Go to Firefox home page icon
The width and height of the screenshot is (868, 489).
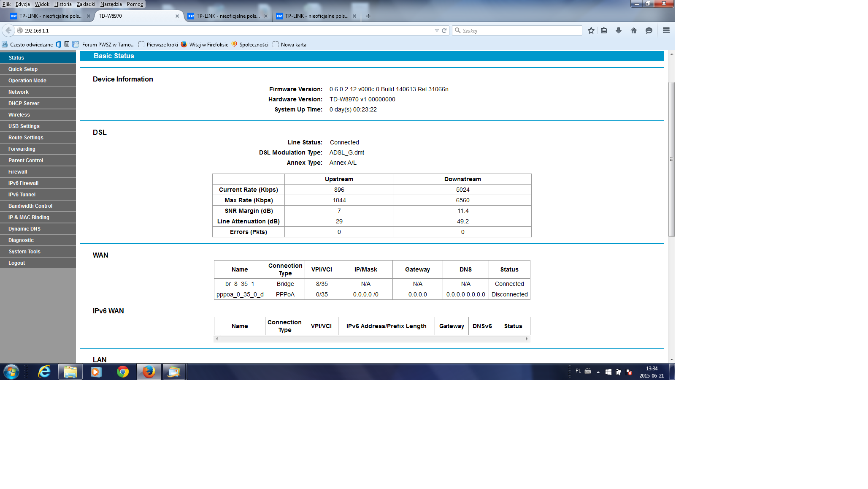point(633,30)
